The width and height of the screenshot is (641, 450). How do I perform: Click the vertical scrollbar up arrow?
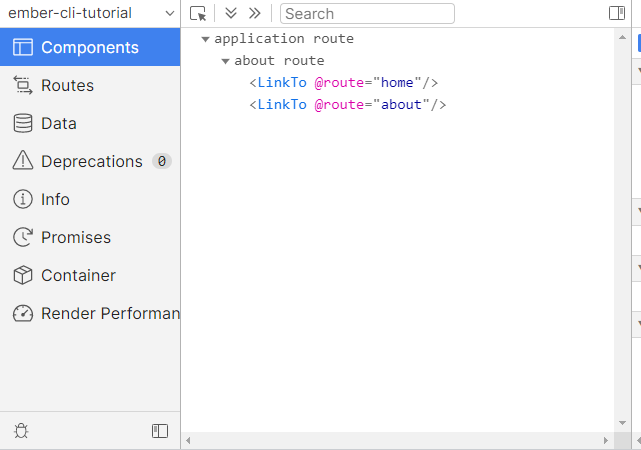622,37
